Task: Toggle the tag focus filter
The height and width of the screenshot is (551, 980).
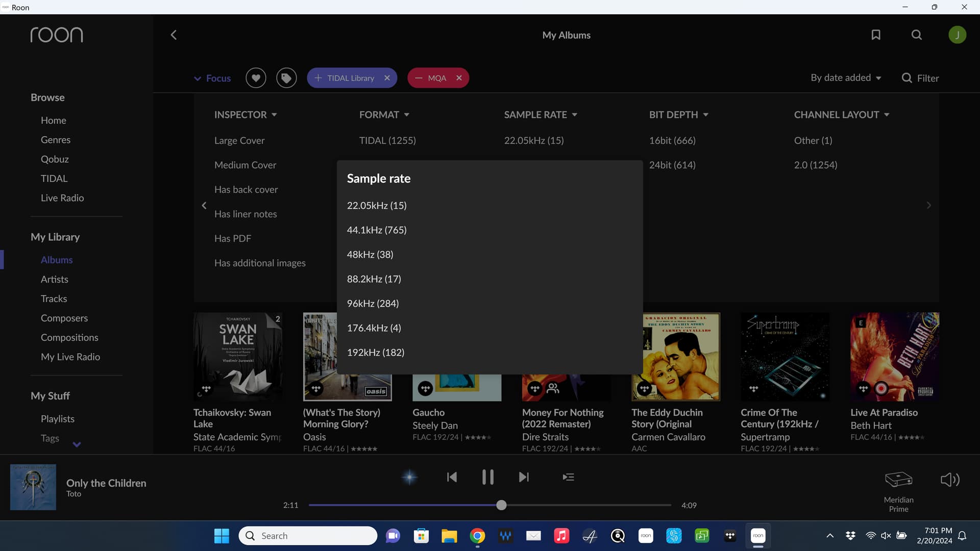Action: pos(286,78)
